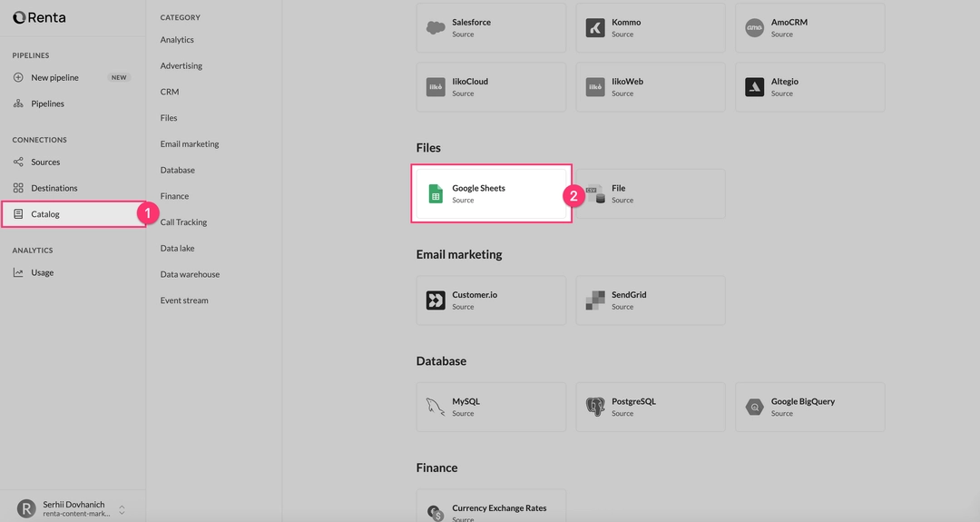The height and width of the screenshot is (522, 980).
Task: Filter by Call Tracking category
Action: pos(183,222)
